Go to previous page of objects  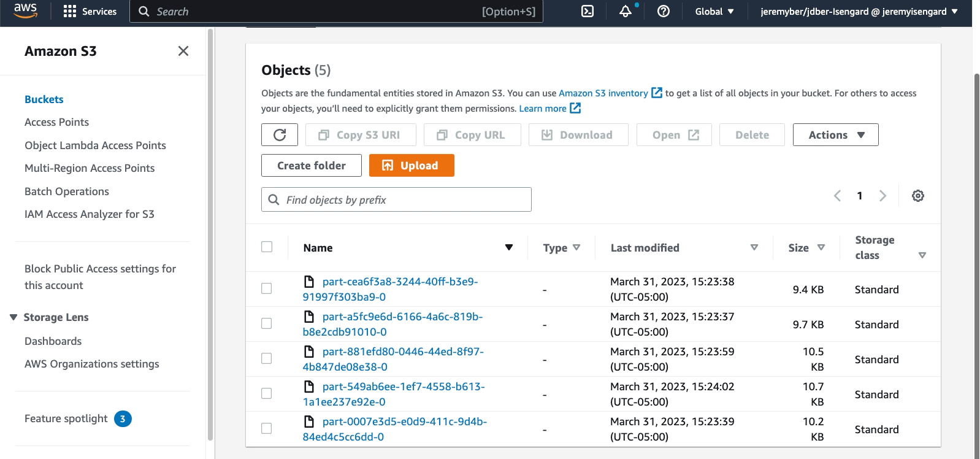837,196
